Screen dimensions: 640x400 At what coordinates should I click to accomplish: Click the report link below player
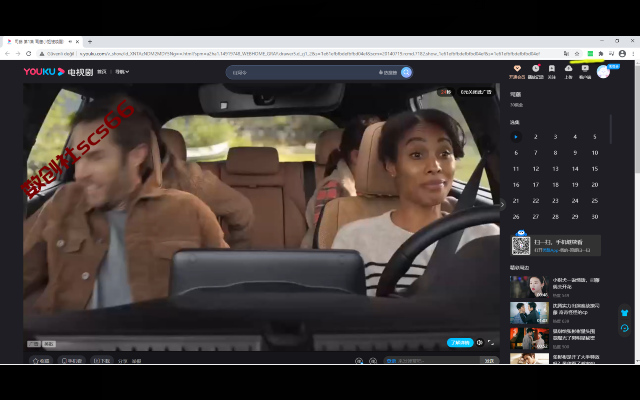coord(136,361)
